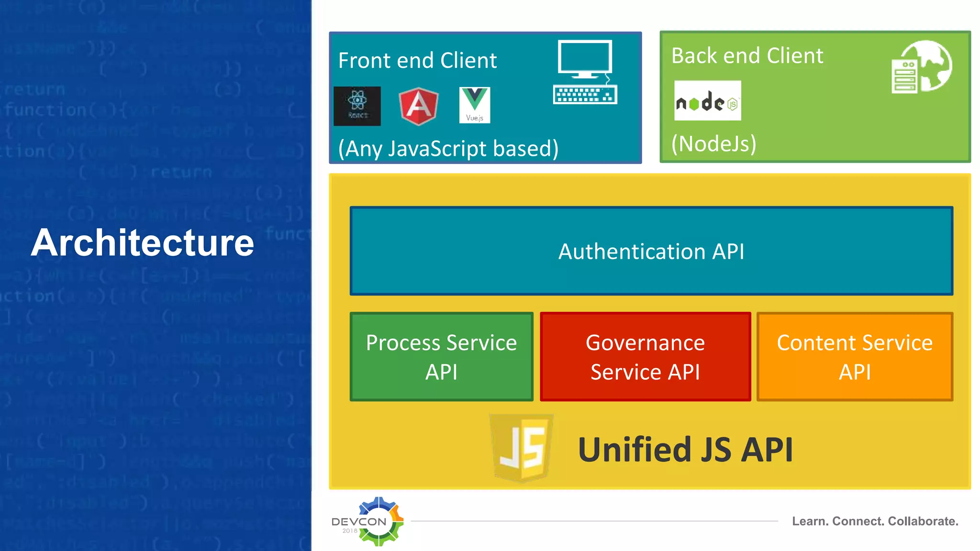Click the (Any JavaScript based) caption
The image size is (980, 551).
448,148
